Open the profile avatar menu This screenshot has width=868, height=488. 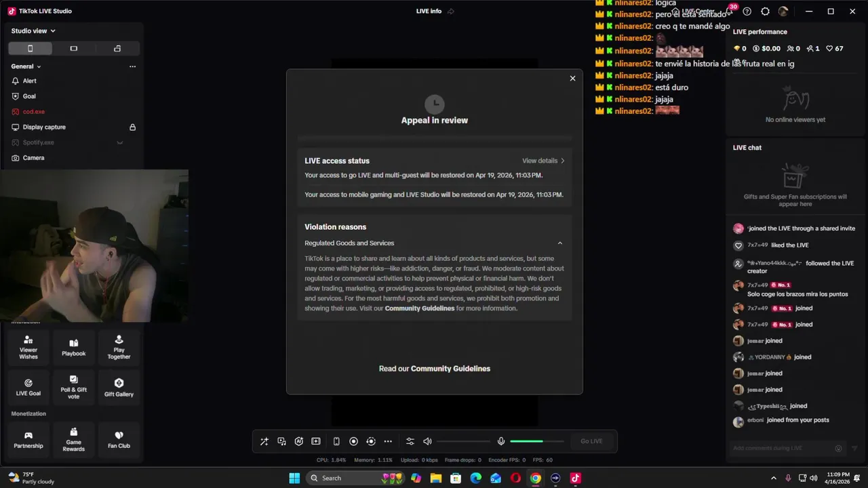[783, 12]
